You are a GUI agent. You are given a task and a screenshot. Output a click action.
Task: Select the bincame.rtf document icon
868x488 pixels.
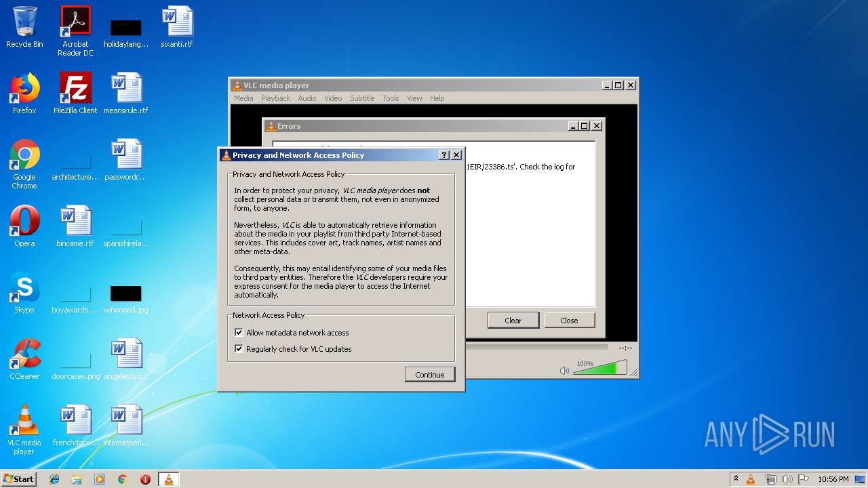coord(75,226)
